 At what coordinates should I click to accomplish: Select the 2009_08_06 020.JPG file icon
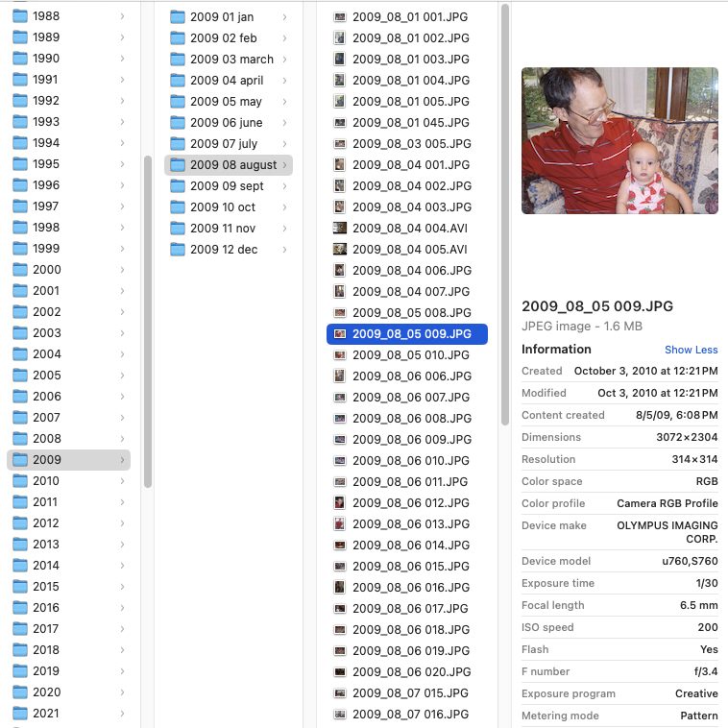(x=340, y=672)
